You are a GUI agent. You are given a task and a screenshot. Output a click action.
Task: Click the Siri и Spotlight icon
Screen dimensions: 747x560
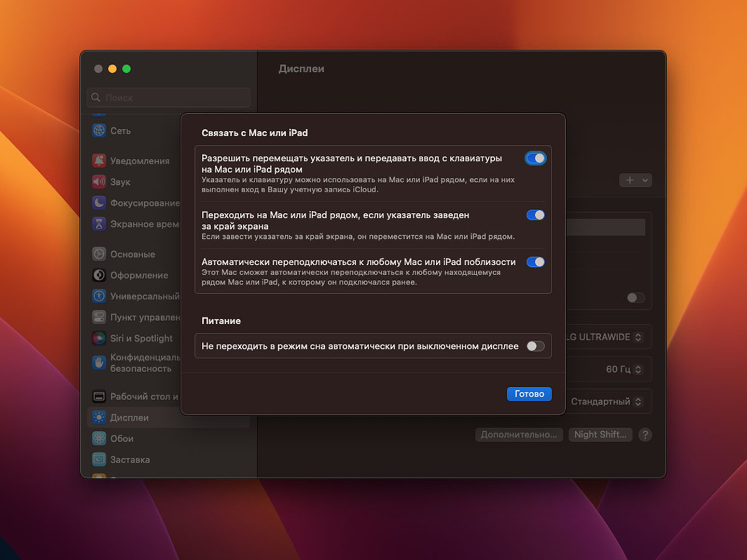pos(99,338)
